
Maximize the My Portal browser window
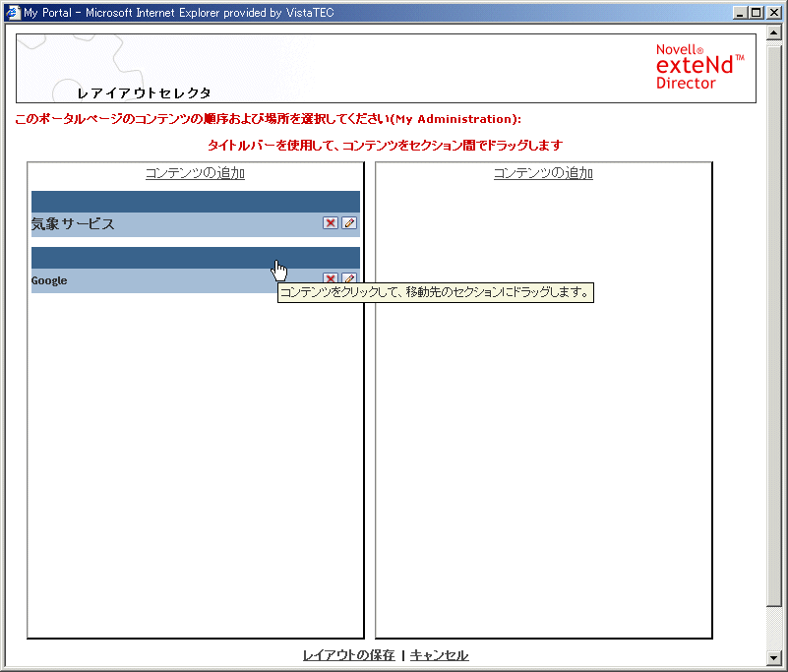click(x=756, y=13)
